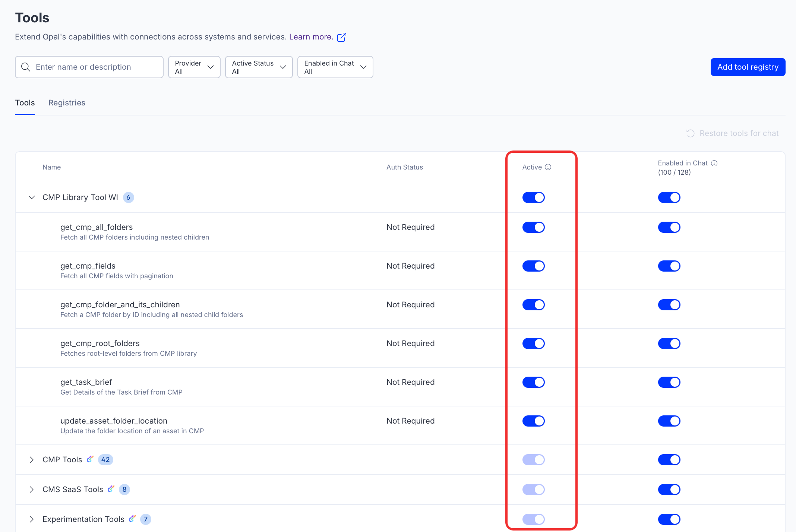The image size is (796, 532).
Task: Click the external link icon beside Learn more
Action: 341,37
